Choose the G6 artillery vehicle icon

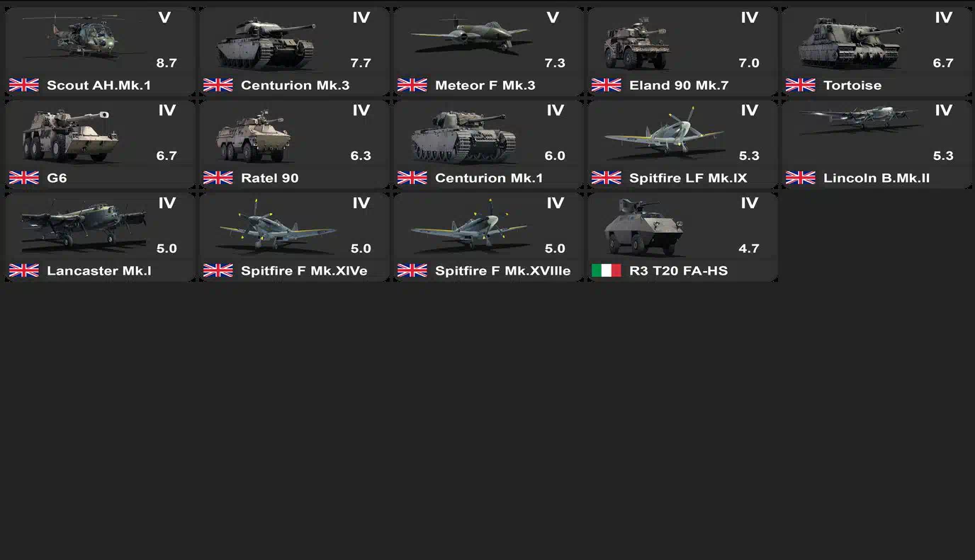69,136
